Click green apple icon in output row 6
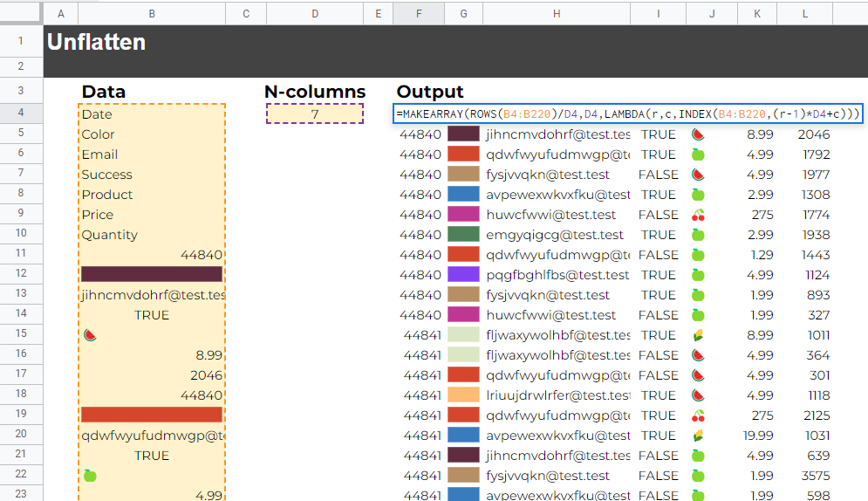This screenshot has width=868, height=501. click(x=698, y=154)
